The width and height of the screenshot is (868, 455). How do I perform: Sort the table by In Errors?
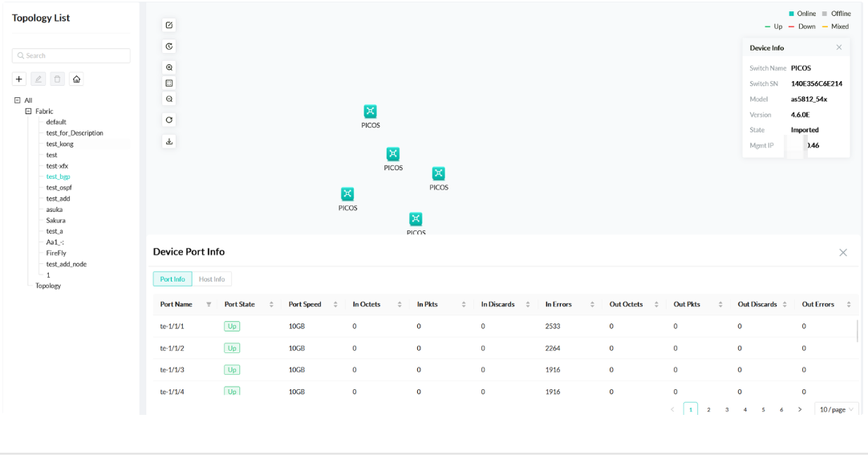[592, 305]
